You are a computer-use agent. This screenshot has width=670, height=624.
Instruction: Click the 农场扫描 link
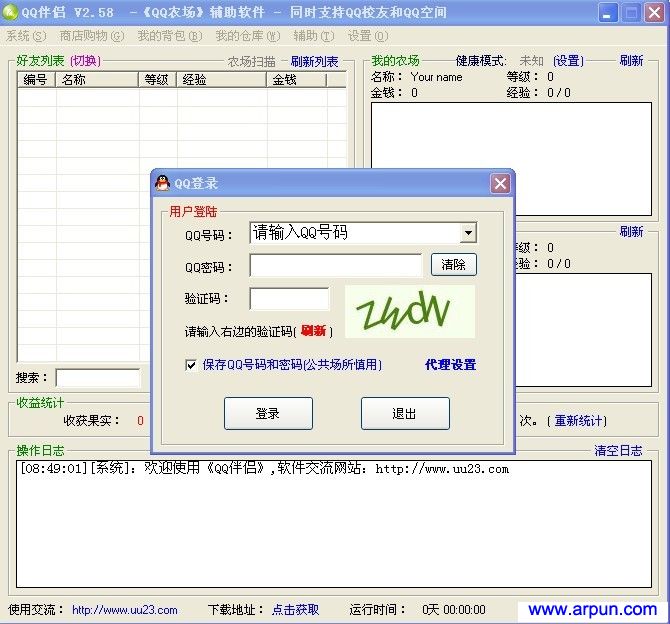tap(251, 62)
